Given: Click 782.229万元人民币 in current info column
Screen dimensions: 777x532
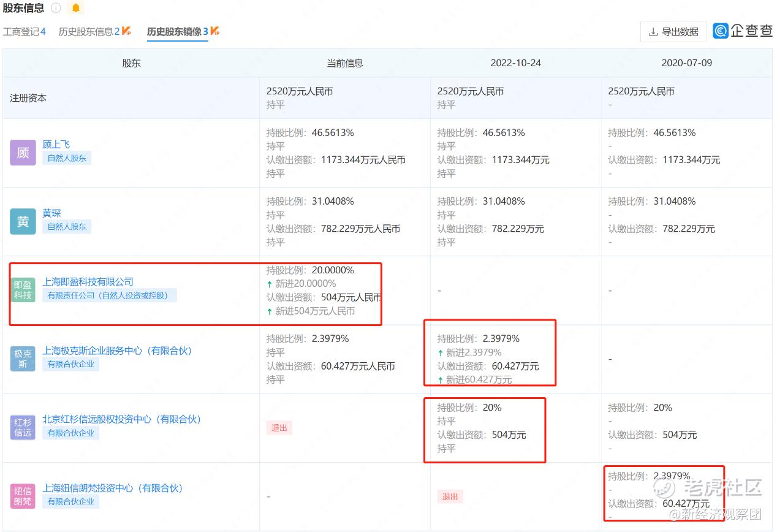Looking at the screenshot, I should click(360, 229).
